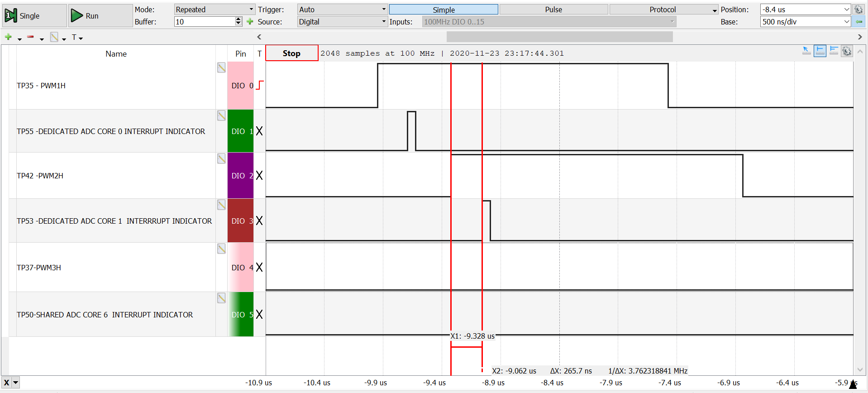Open the edit icon for TP53 ADC Core 1 row
The width and height of the screenshot is (868, 393).
click(221, 205)
